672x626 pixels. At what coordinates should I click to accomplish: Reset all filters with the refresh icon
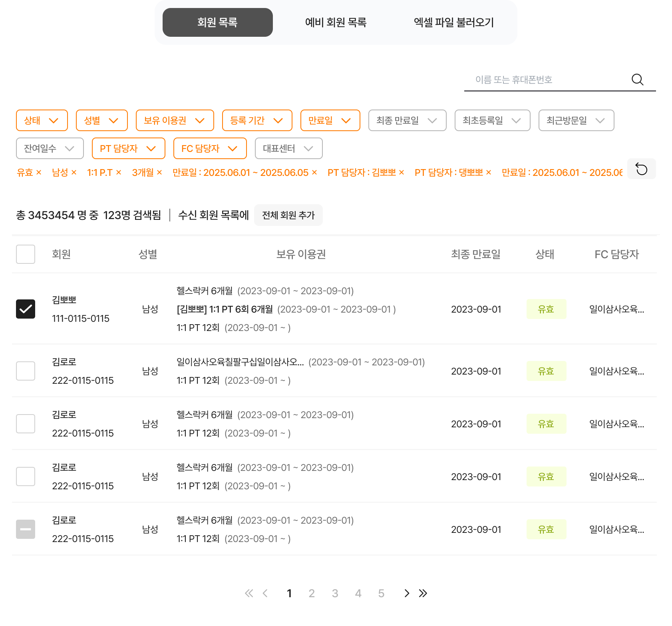coord(641,169)
